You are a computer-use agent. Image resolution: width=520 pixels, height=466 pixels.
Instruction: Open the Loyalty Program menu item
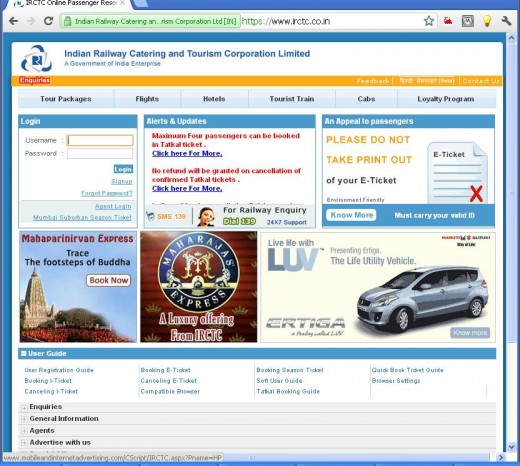point(446,99)
